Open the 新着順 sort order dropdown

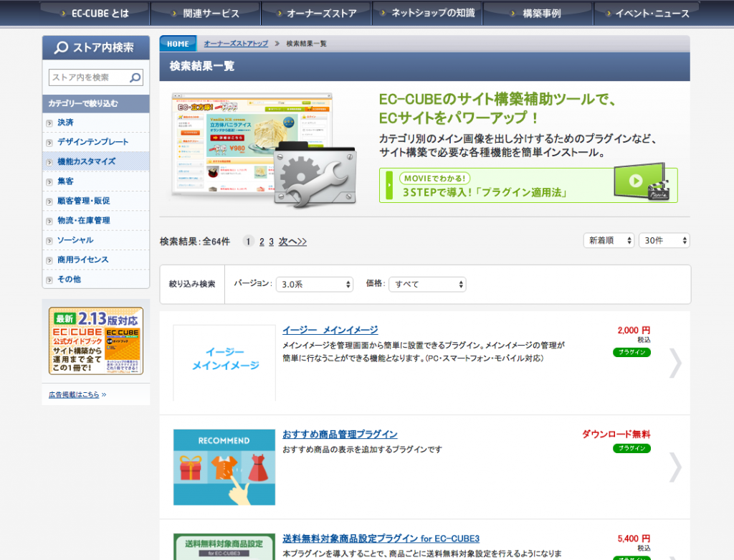[x=609, y=241]
